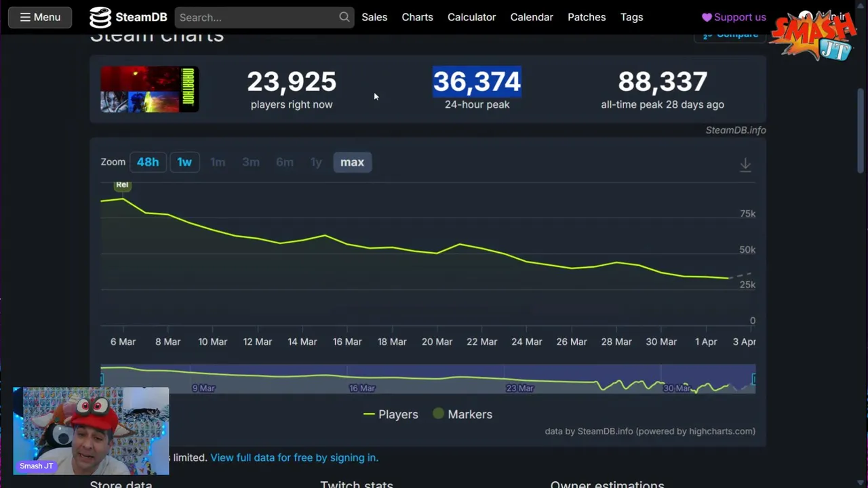Screen dimensions: 868x488
Task: Set chart zoom to 1w
Action: pyautogui.click(x=184, y=162)
